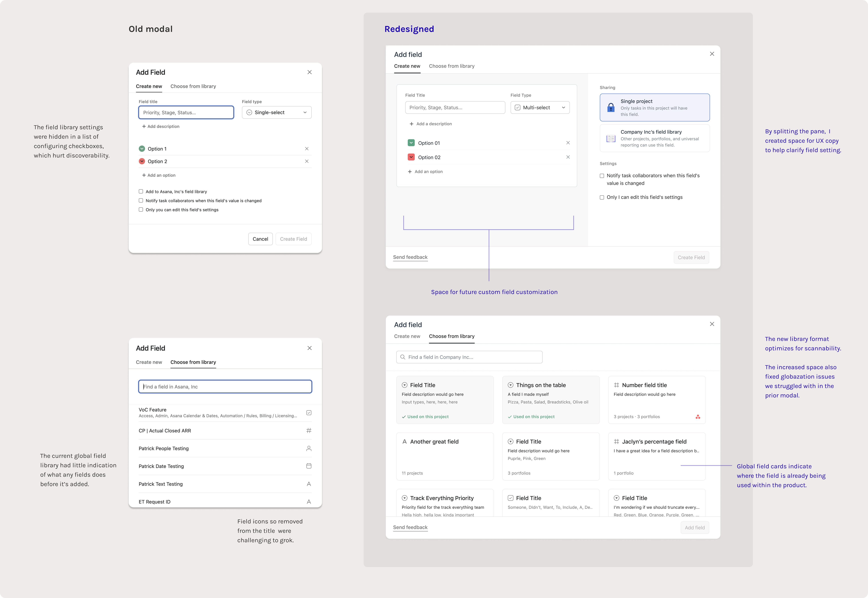Switch to Choose from library tab in redesigned Create modal

tap(451, 66)
